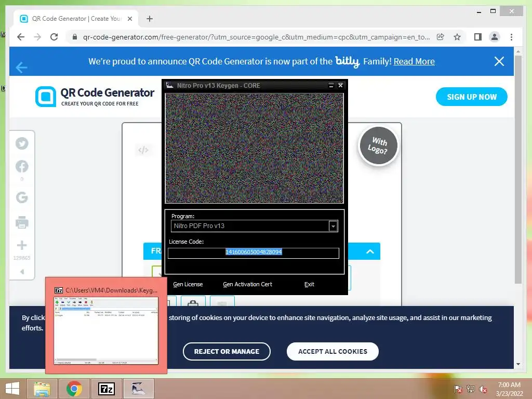Click the SIGN UP NOW button
Screen dimensions: 532x399
click(x=472, y=97)
